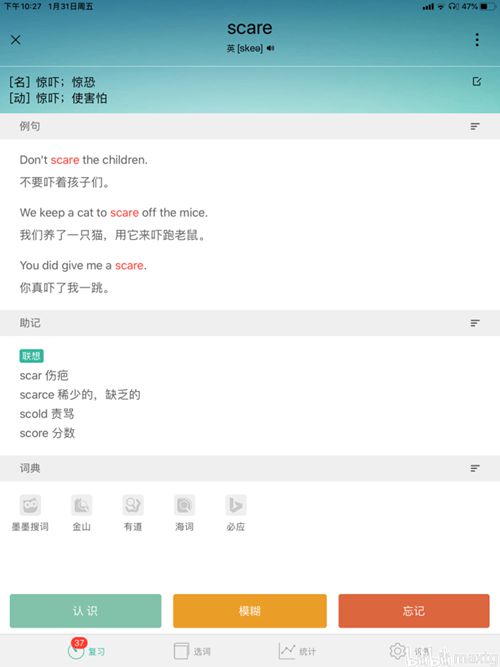Mark the word as 模糊
This screenshot has width=500, height=667.
point(250,611)
